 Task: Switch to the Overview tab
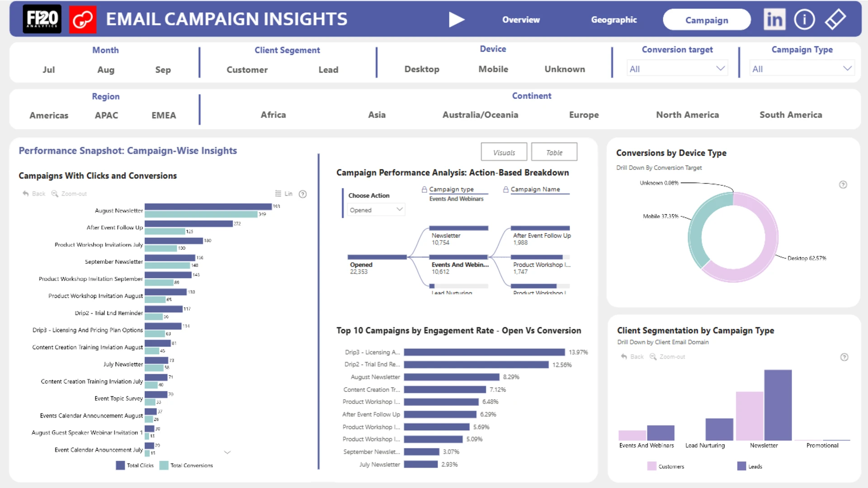click(521, 20)
